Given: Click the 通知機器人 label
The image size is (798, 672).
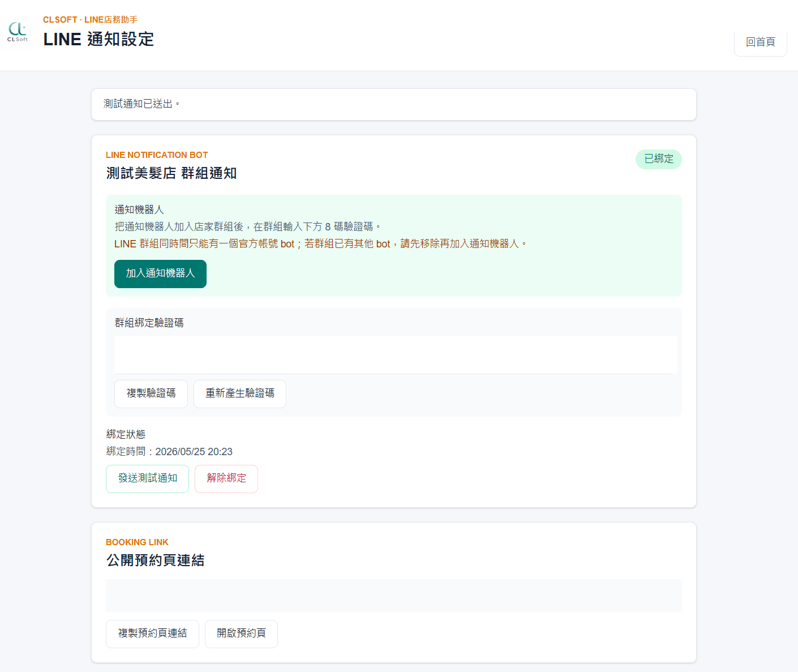Looking at the screenshot, I should 139,209.
